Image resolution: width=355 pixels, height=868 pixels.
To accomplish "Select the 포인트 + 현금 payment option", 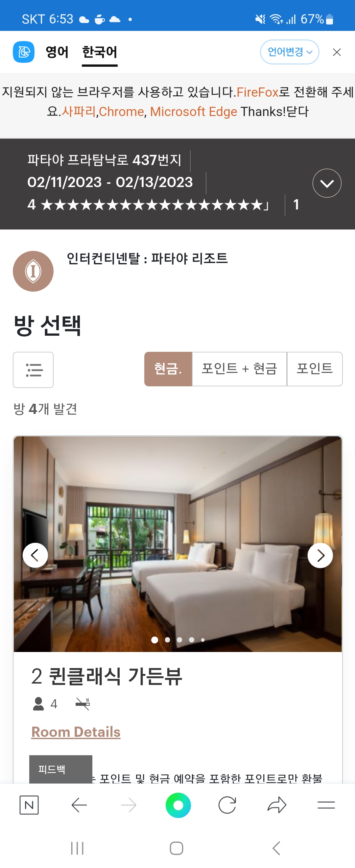I will [240, 369].
